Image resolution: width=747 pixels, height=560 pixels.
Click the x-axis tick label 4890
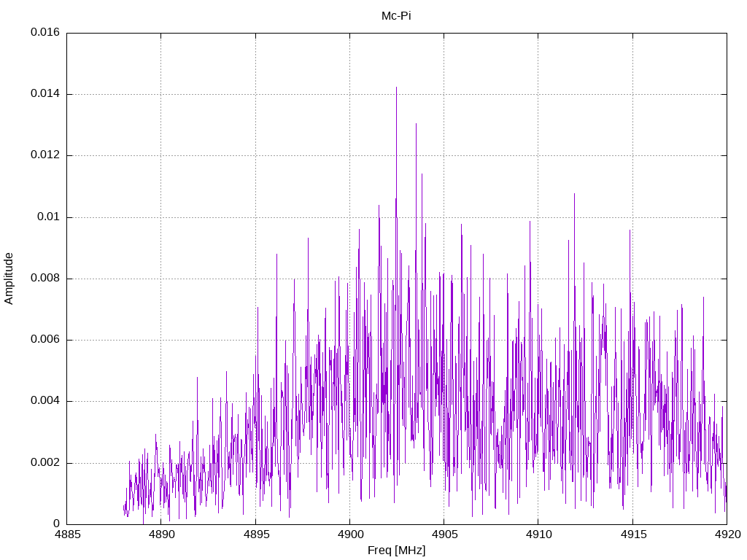pyautogui.click(x=161, y=534)
